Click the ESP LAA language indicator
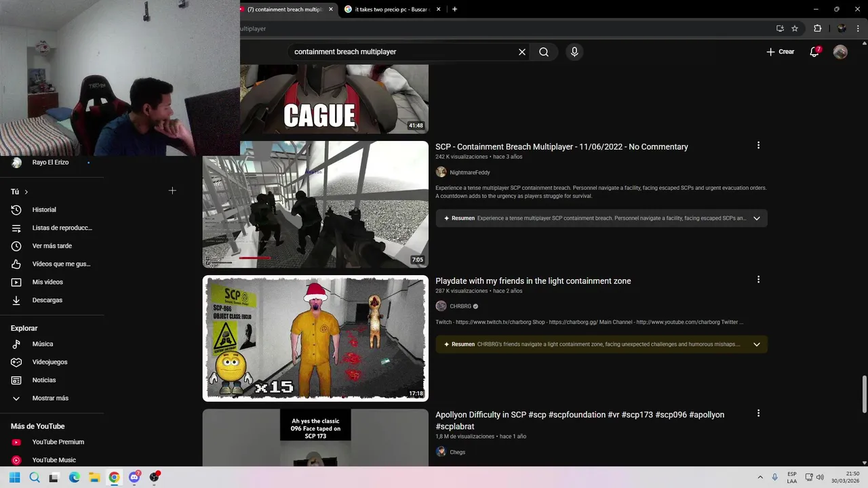Screen dimensions: 868x488 pos(792,477)
